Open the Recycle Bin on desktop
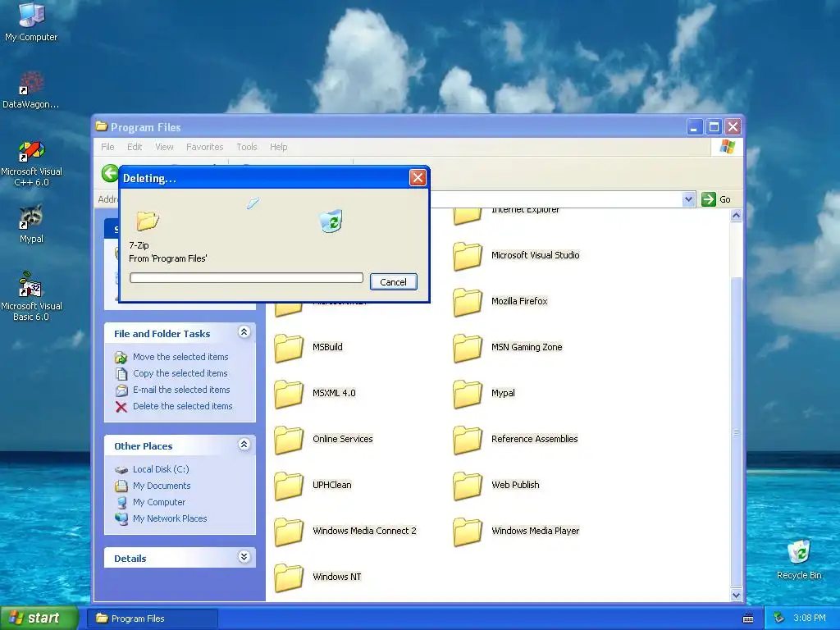 pyautogui.click(x=799, y=559)
